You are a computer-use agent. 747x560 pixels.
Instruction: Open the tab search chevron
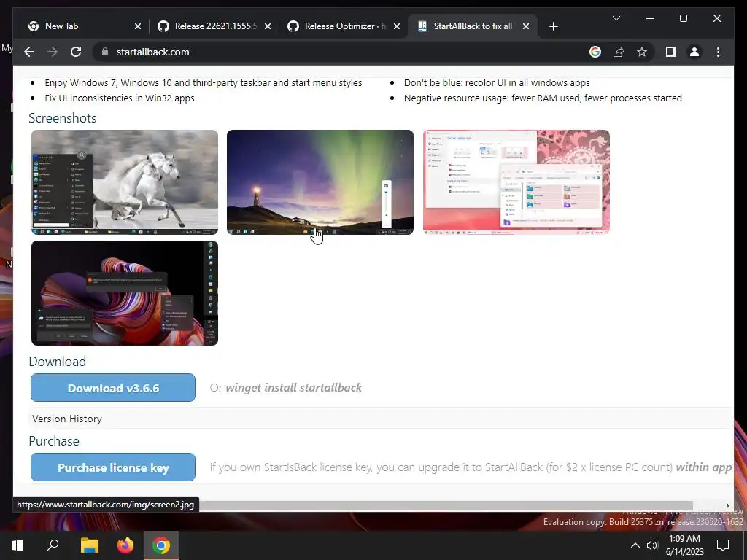pos(616,18)
